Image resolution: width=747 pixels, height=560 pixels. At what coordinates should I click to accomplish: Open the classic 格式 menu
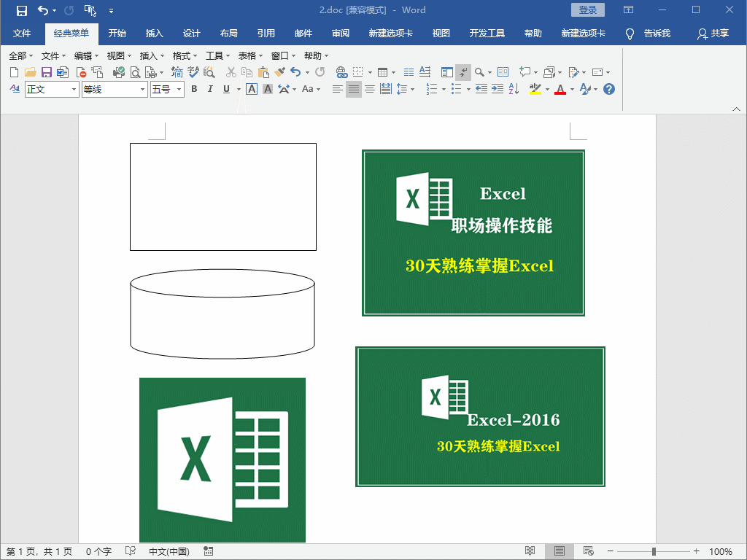click(184, 56)
